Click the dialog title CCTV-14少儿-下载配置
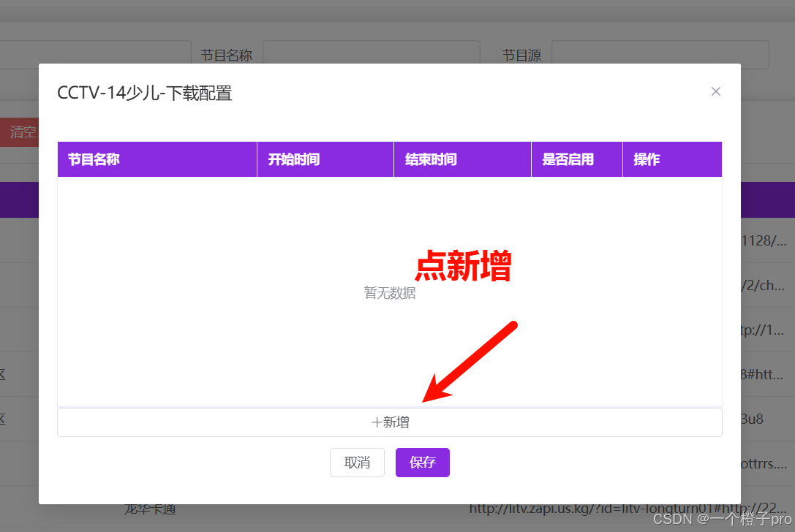The image size is (795, 532). click(145, 94)
